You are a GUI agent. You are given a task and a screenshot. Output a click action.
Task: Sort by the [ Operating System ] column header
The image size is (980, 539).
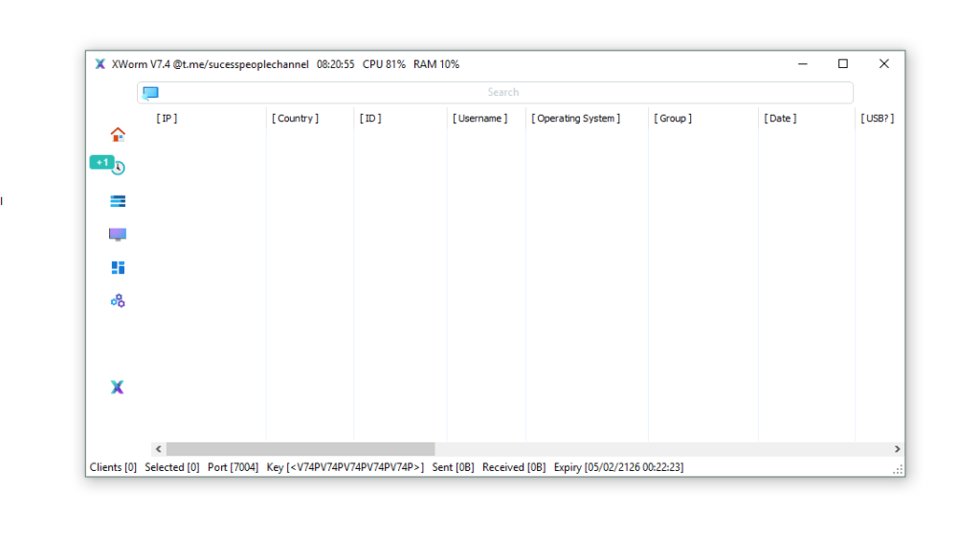575,118
